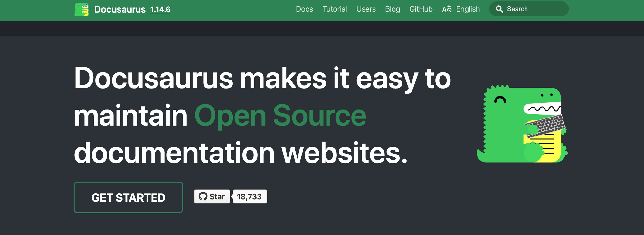644x235 pixels.
Task: Open the 18,733 stargazers count
Action: click(249, 196)
